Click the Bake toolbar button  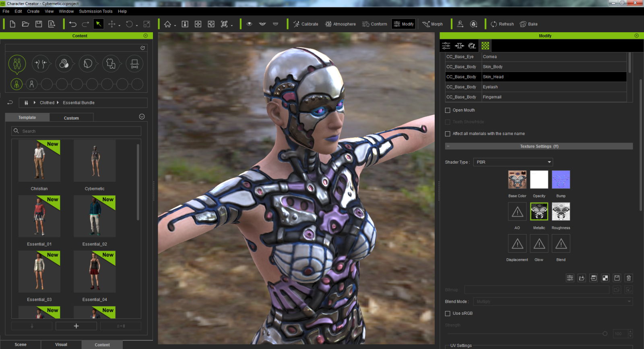pos(529,24)
